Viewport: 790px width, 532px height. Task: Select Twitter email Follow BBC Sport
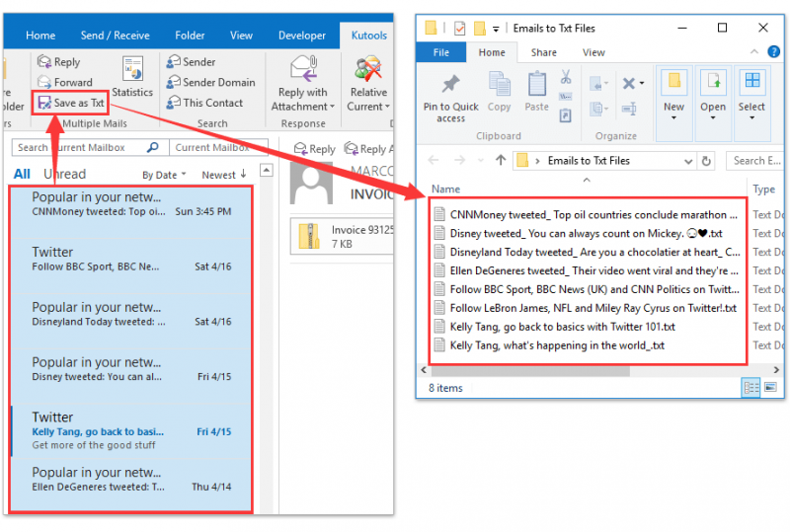click(x=131, y=267)
